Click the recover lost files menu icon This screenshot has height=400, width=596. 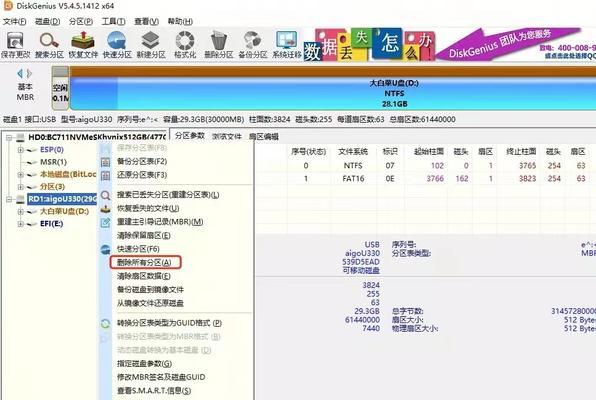pos(105,209)
